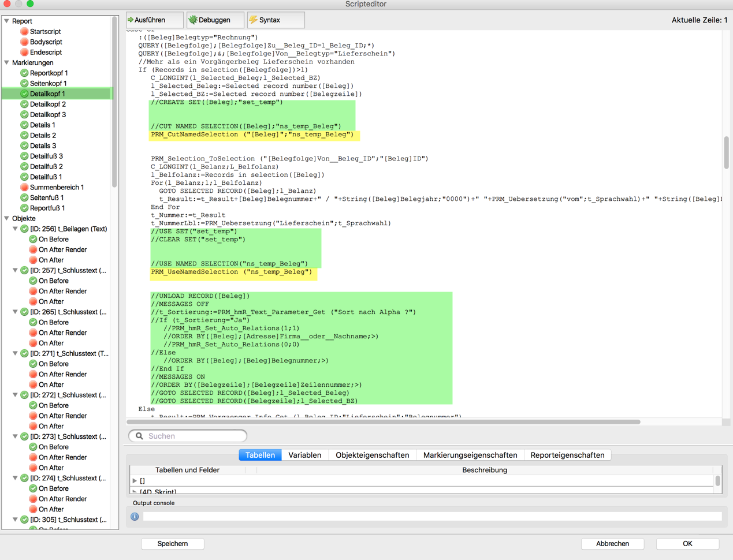
Task: Click the red status icon beside Startscript
Action: pos(24,32)
